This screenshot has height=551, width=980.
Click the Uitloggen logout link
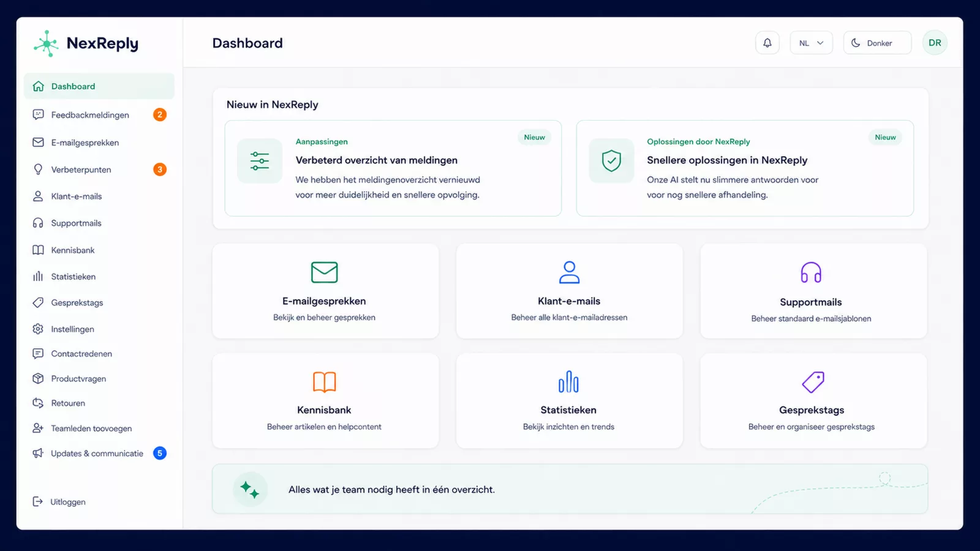point(59,502)
